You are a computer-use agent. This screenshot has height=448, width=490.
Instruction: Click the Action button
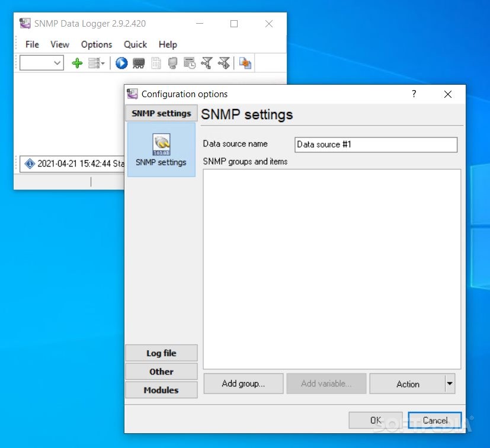(408, 383)
